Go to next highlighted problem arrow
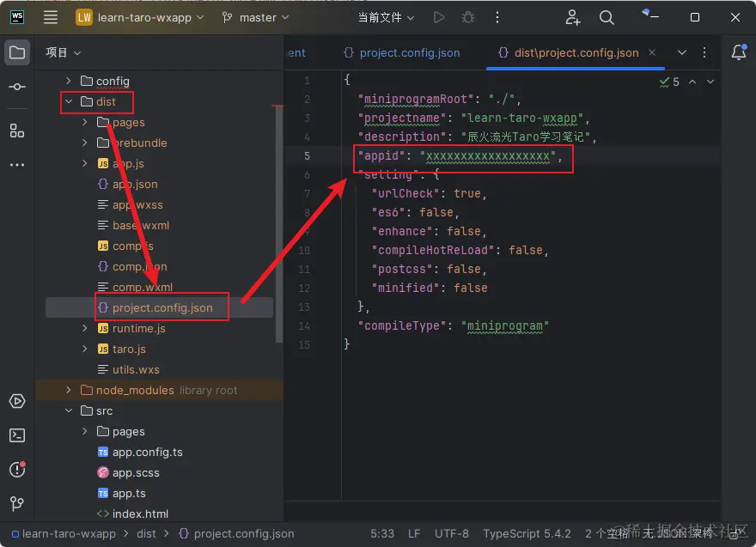The image size is (756, 547). pos(710,82)
